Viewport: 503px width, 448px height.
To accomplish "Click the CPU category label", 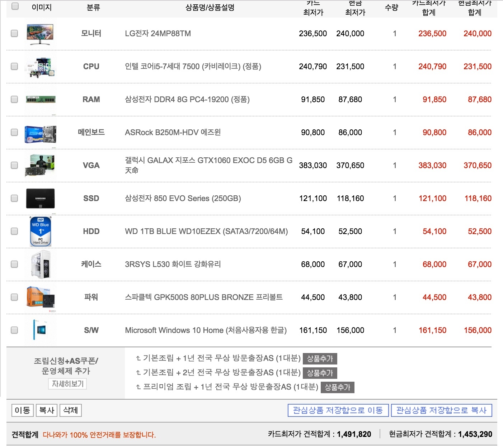I will [91, 66].
